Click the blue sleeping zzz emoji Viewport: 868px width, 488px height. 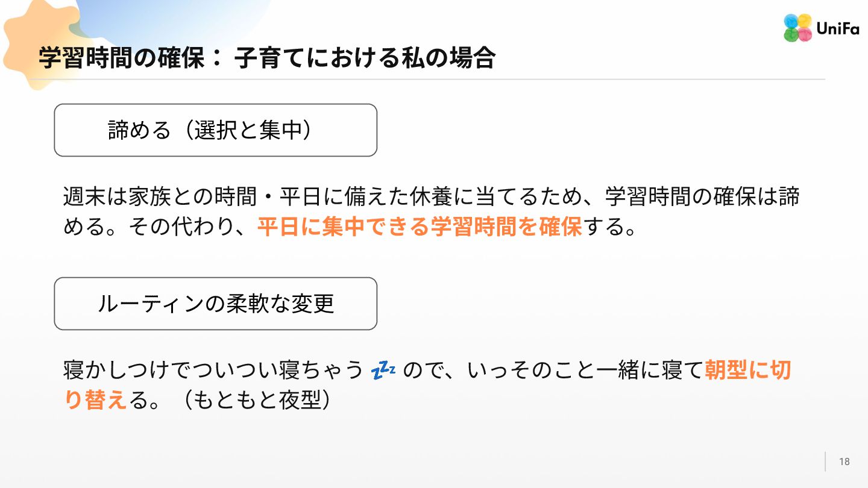[x=383, y=371]
